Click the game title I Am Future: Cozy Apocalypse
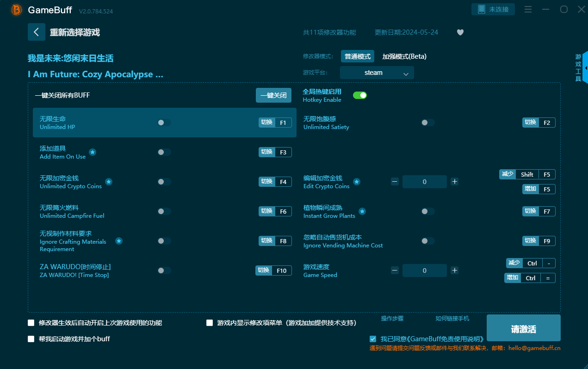Viewport: 588px width, 369px height. [x=95, y=74]
